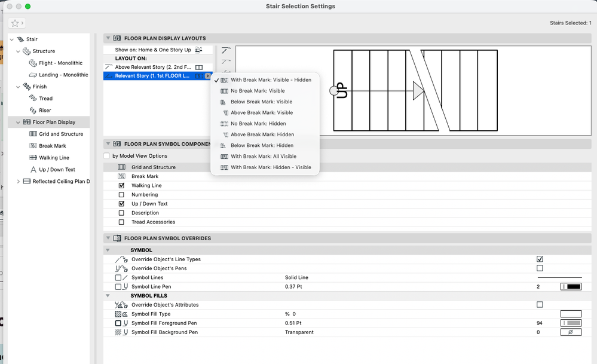Open Symbol Fill Type swatch
The height and width of the screenshot is (364, 597).
571,314
